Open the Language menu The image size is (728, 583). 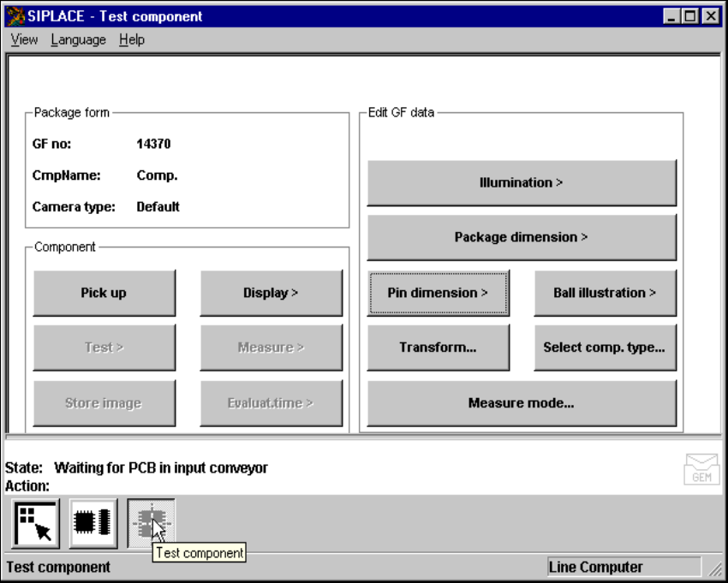pos(79,40)
